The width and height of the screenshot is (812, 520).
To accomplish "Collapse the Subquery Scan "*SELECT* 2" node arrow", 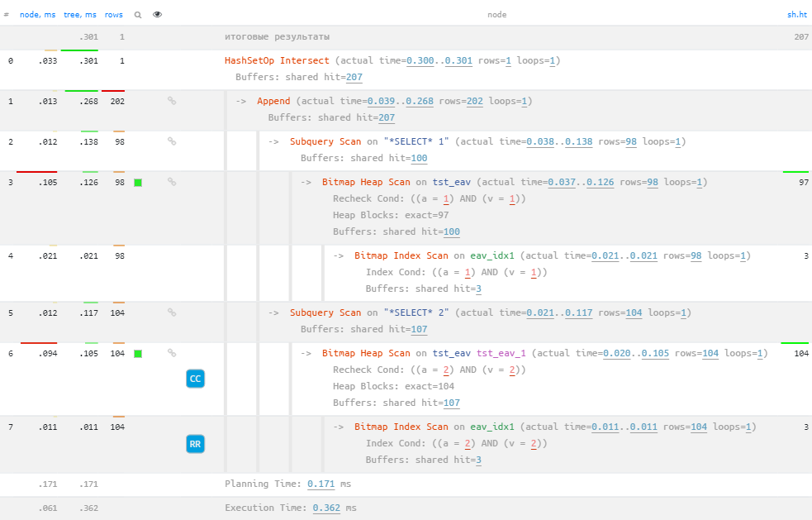I will (x=273, y=312).
